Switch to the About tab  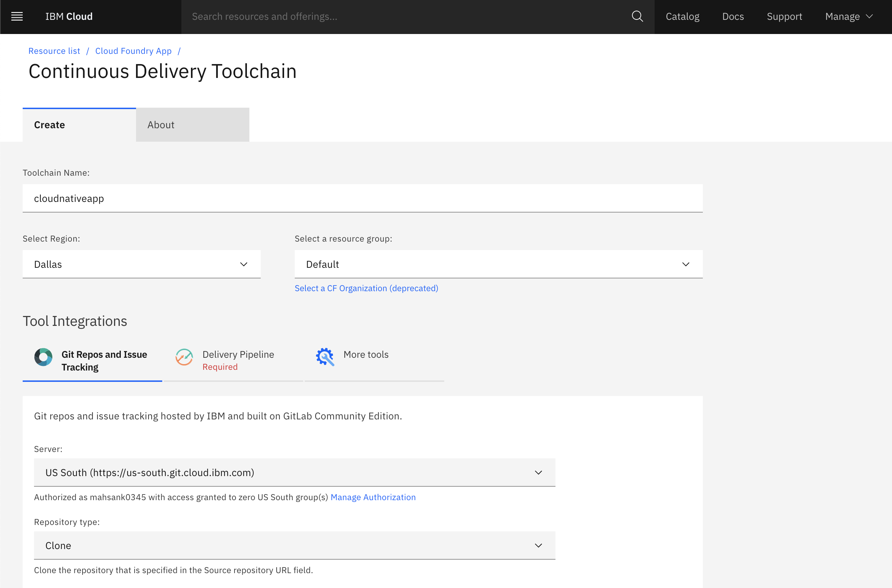192,125
